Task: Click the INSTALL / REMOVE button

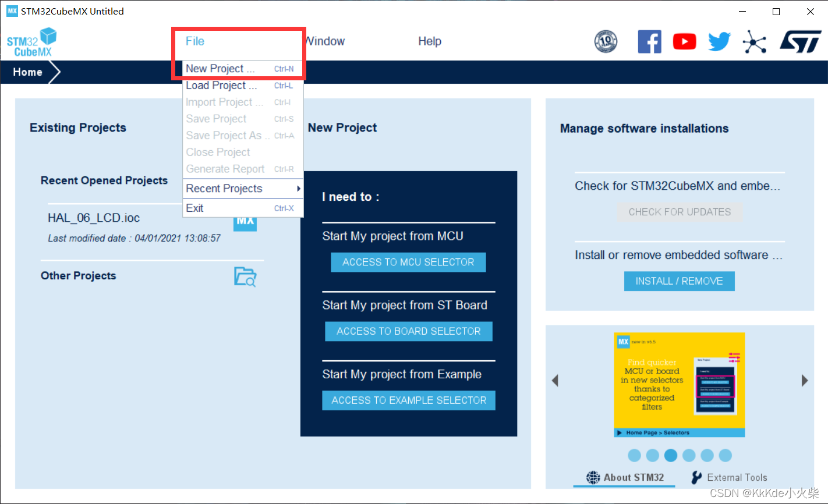Action: pyautogui.click(x=680, y=281)
